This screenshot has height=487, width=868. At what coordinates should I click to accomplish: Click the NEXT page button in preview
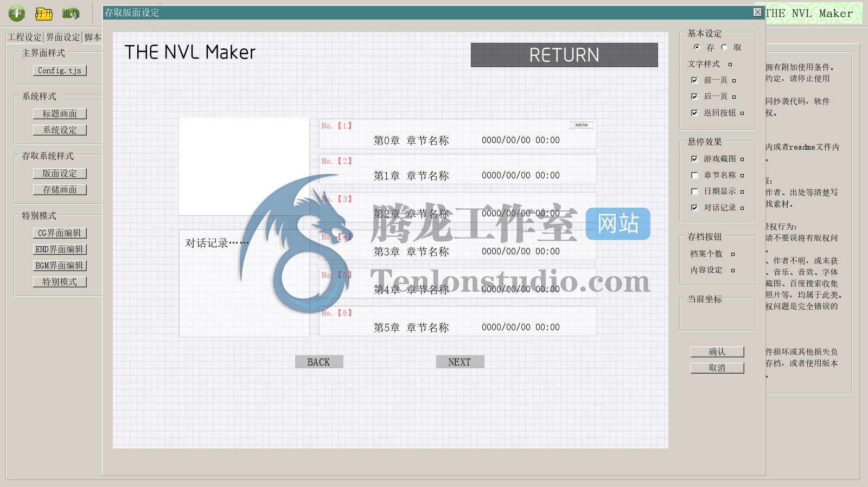pyautogui.click(x=460, y=362)
